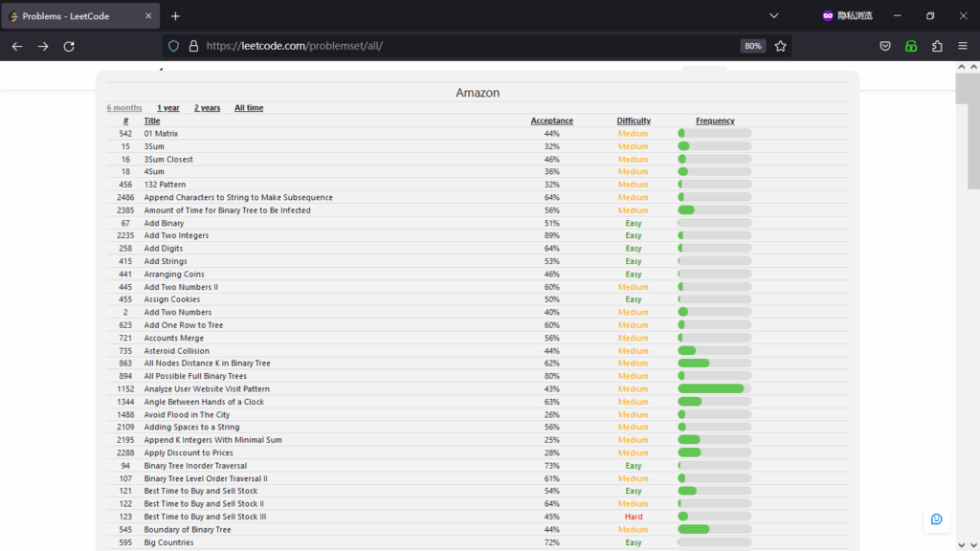This screenshot has height=551, width=980.
Task: Open the feedback chat bubble icon
Action: (936, 519)
